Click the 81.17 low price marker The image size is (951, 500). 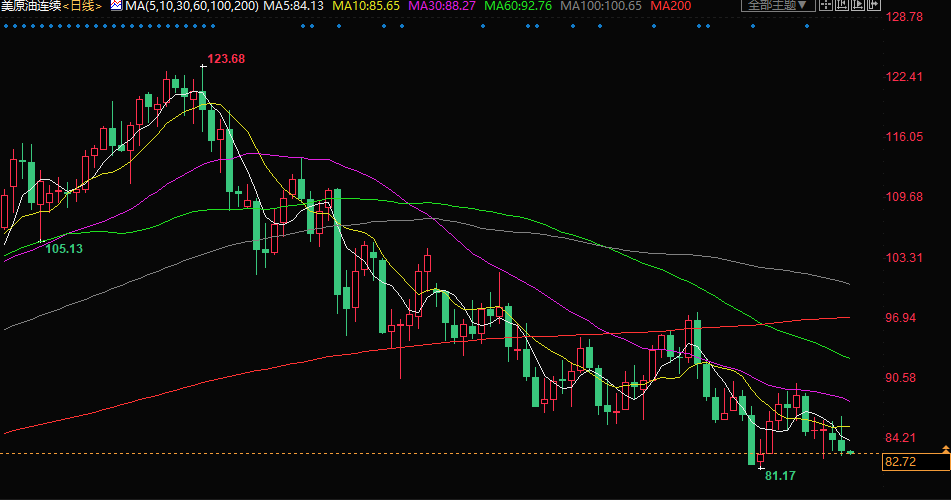tap(780, 475)
